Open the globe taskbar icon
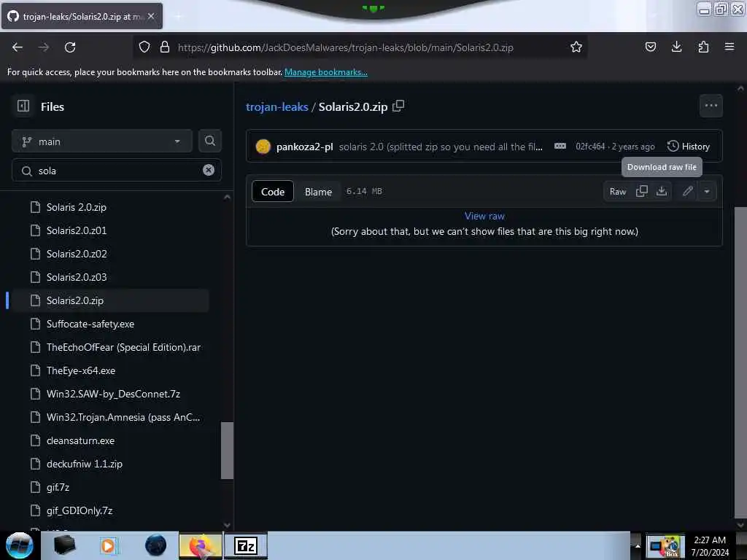 [156, 545]
